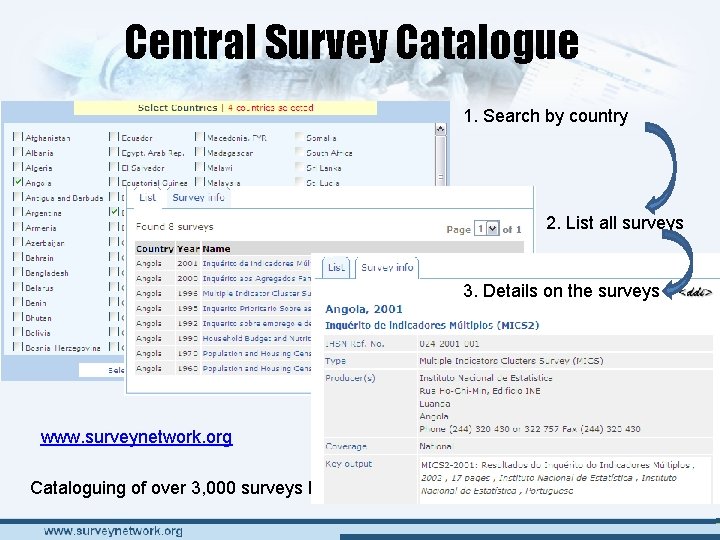Tick the Madagascar checkbox
720x540 pixels.
[x=199, y=152]
